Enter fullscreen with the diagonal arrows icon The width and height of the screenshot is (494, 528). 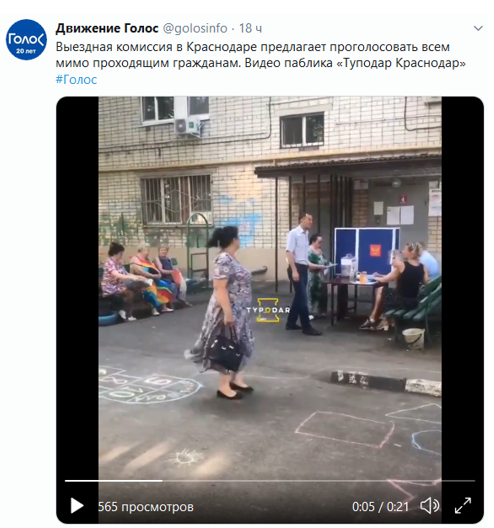(463, 506)
